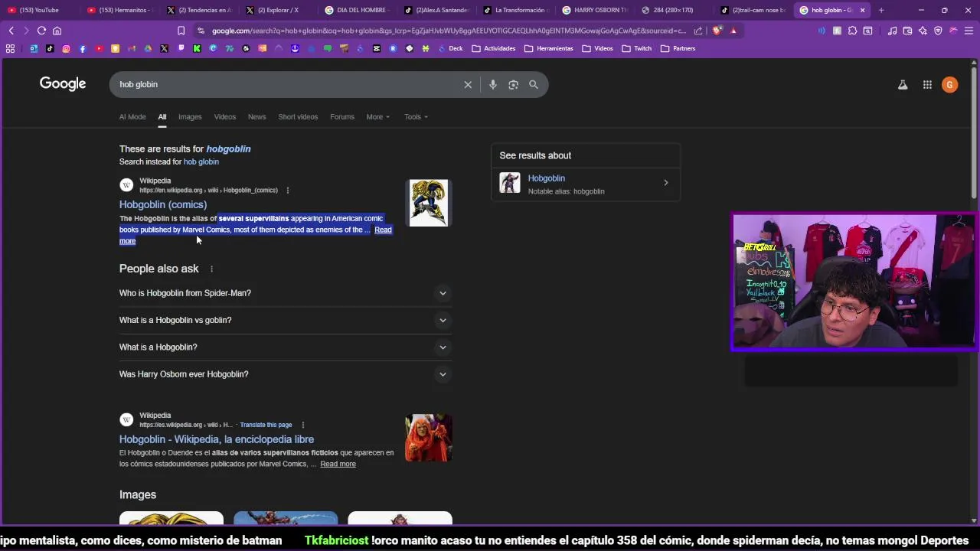Switch to Images search tab

click(190, 117)
